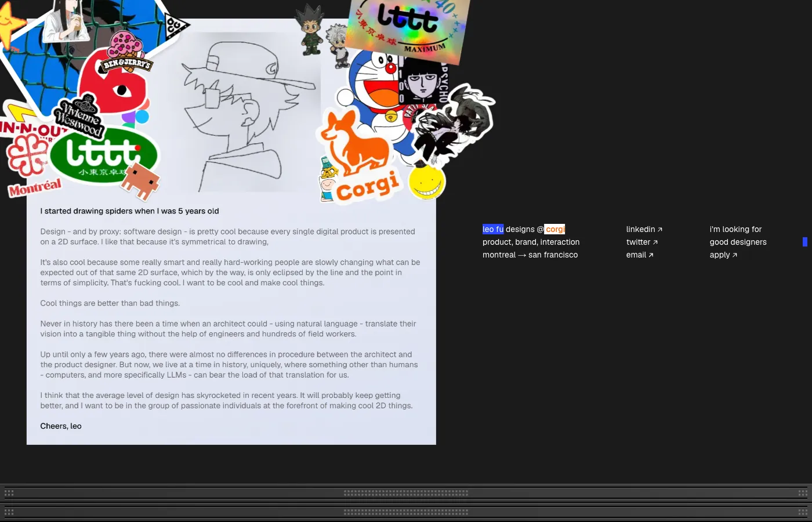812x522 pixels.
Task: Click the paragraph starting "I think that the average level"
Action: pyautogui.click(x=226, y=401)
